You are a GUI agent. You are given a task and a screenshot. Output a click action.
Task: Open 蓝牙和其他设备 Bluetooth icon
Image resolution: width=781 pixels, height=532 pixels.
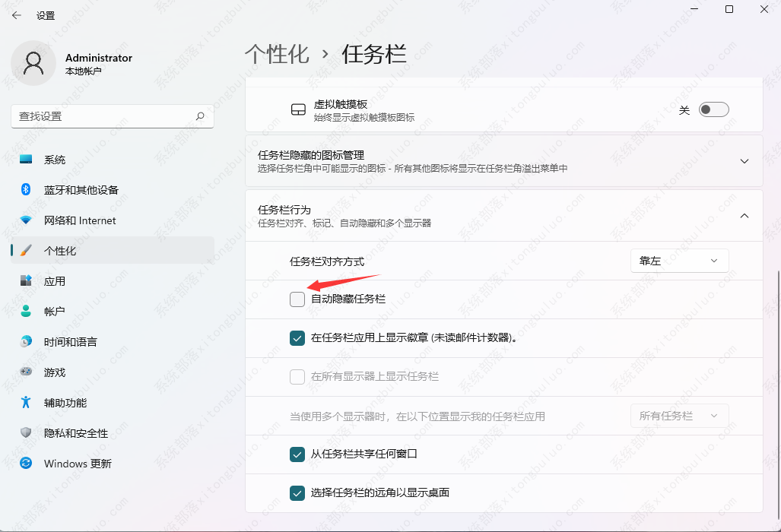pos(26,190)
